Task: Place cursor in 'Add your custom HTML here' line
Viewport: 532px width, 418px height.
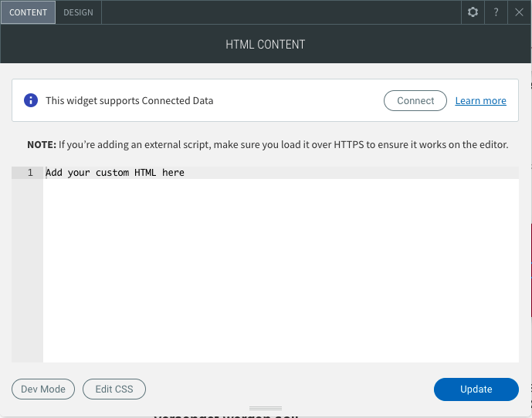Action: click(x=115, y=173)
